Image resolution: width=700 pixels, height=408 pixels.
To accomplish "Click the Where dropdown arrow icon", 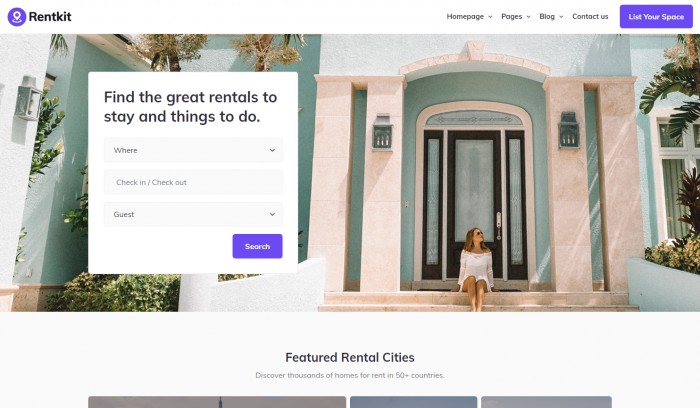I will [272, 150].
